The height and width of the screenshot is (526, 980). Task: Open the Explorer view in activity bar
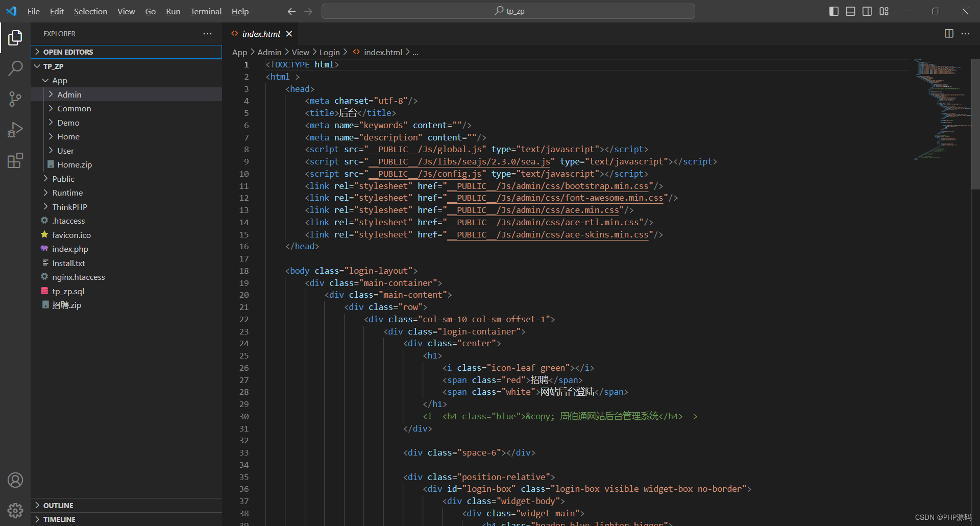coord(15,37)
